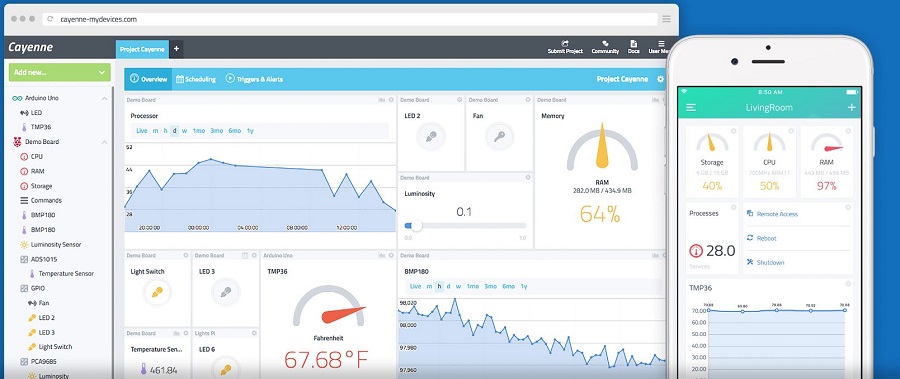Open settings gear of the Light Switch widget

[185, 256]
